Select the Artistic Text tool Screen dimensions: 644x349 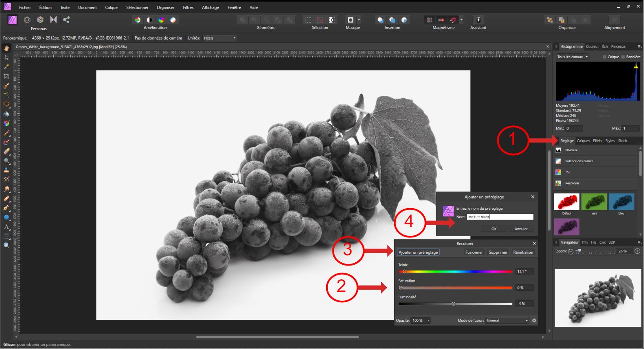(x=6, y=227)
